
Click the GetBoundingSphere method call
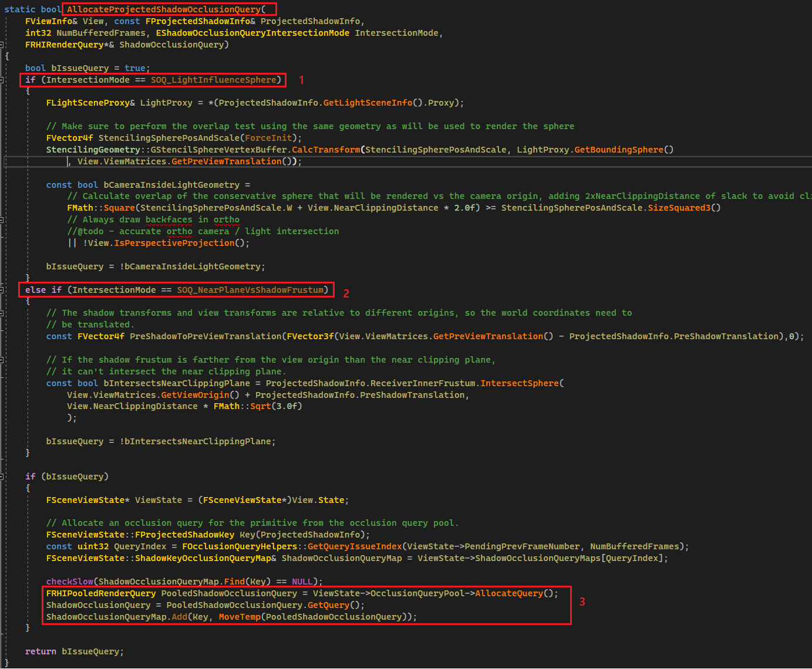pos(619,150)
